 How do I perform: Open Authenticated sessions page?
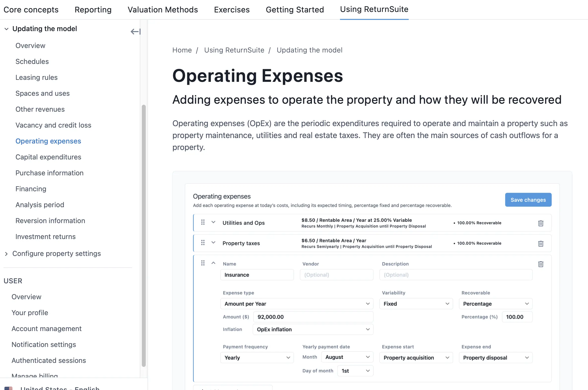(49, 360)
